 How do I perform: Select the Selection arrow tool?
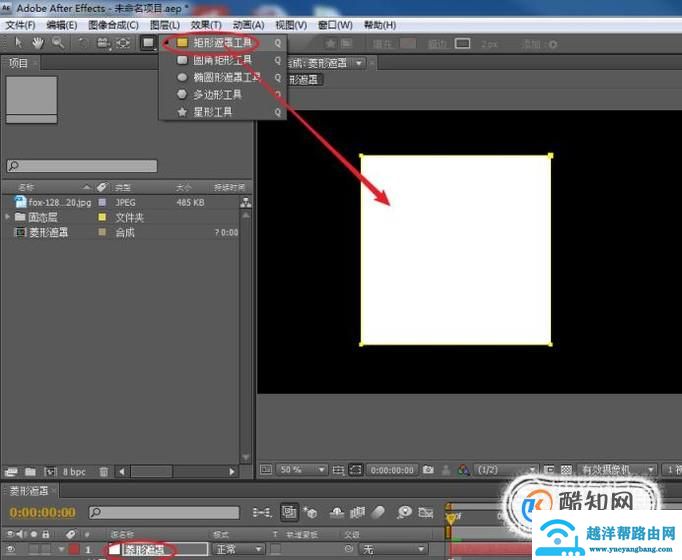(18, 43)
